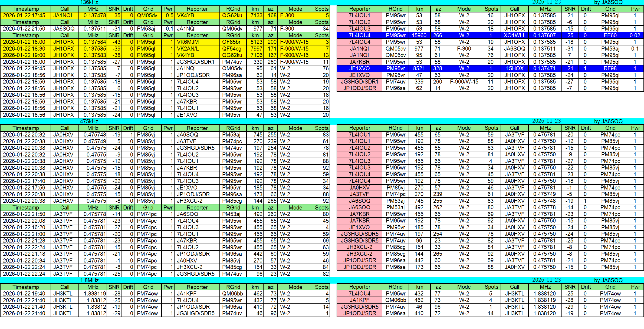Click the 136kHz band title
644x329 pixels.
tap(89, 2)
